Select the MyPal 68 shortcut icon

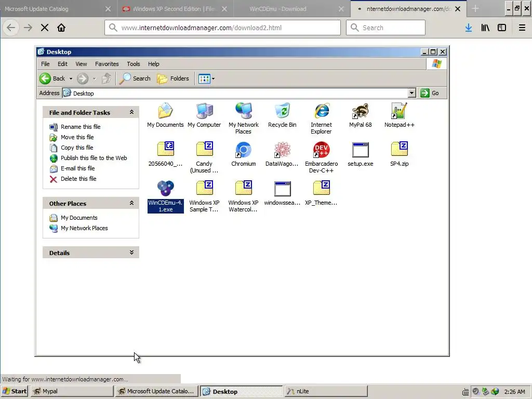coord(361,111)
